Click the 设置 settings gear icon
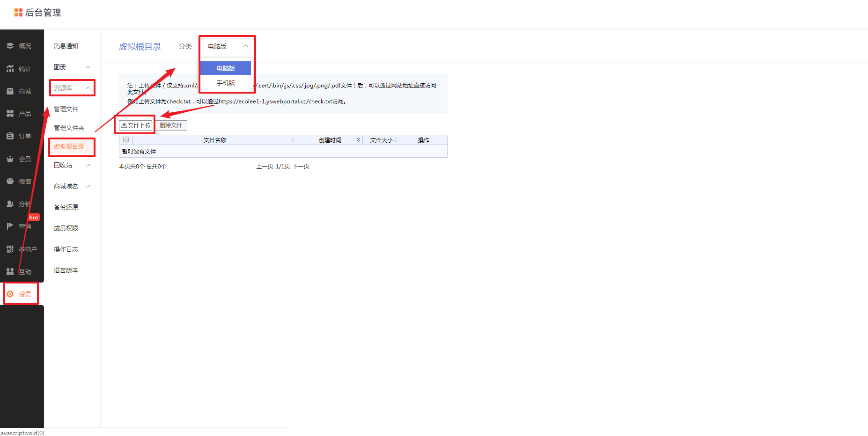This screenshot has width=868, height=436. coord(10,294)
